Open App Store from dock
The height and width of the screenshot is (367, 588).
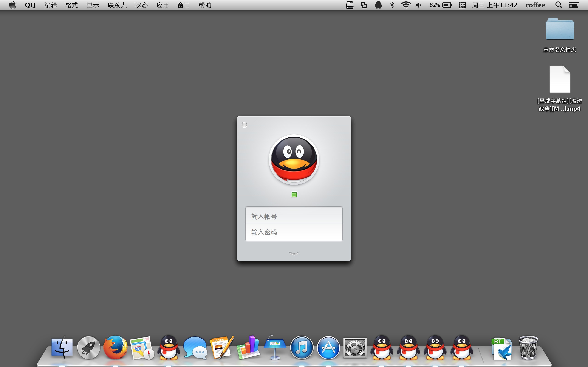328,347
